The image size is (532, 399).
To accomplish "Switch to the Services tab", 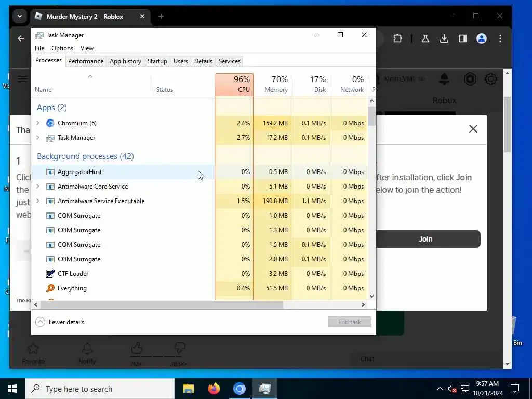I will tap(229, 61).
